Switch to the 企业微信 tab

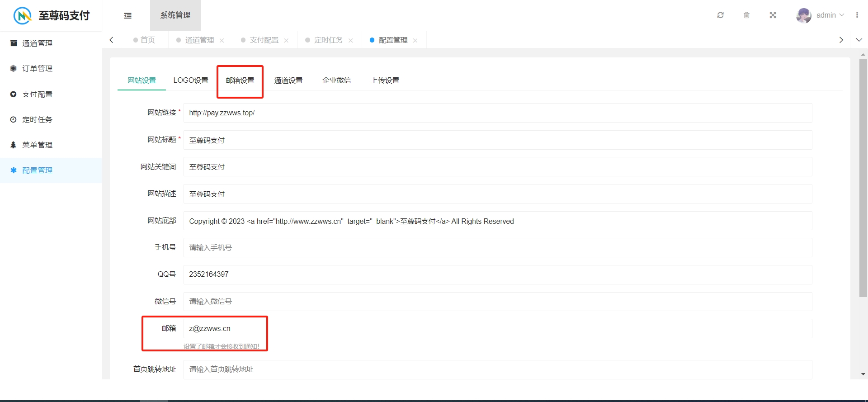pyautogui.click(x=336, y=80)
